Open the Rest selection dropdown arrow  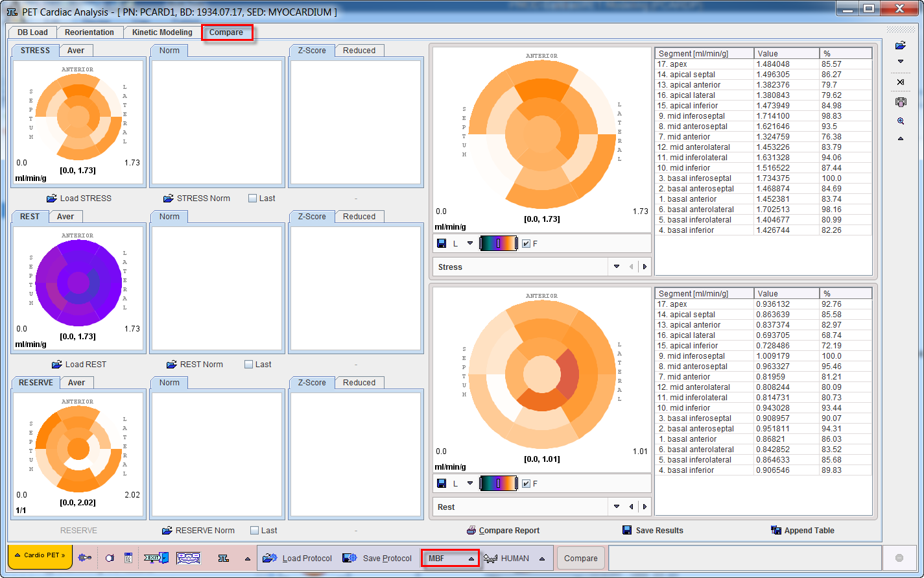click(x=617, y=507)
